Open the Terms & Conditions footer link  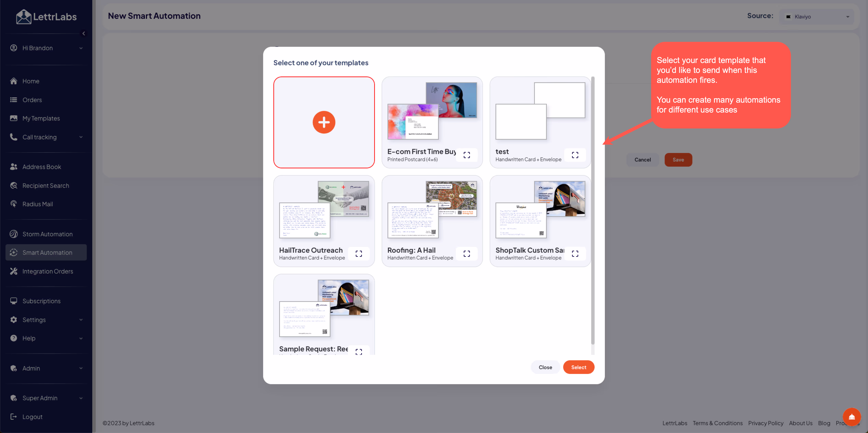coord(718,423)
